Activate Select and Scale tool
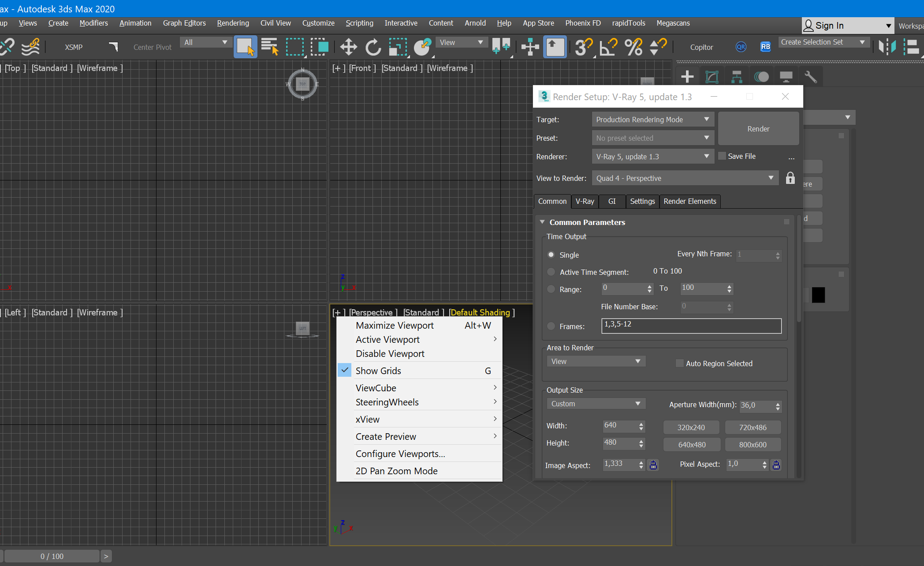Screen dimensions: 924x566 coord(398,47)
